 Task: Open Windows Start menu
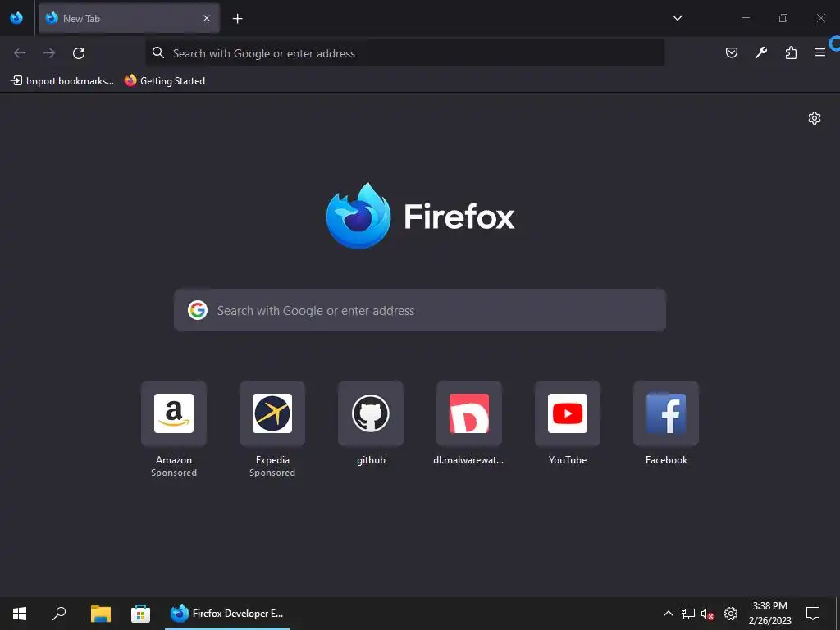tap(20, 614)
